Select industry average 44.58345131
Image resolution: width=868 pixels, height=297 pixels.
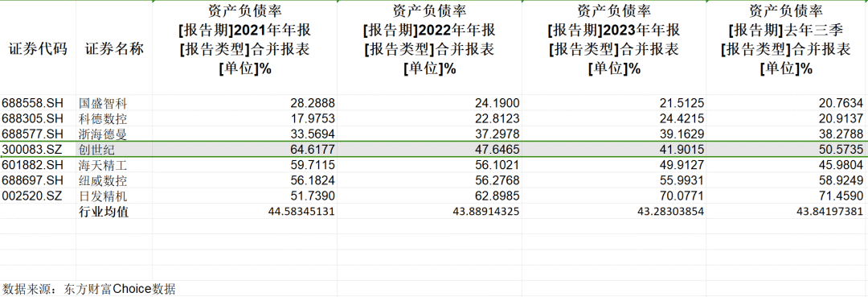click(244, 211)
